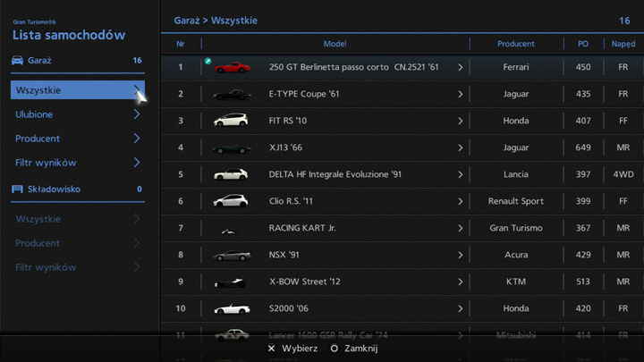Open details arrow for S2000 '06
The image size is (644, 362).
(x=461, y=309)
